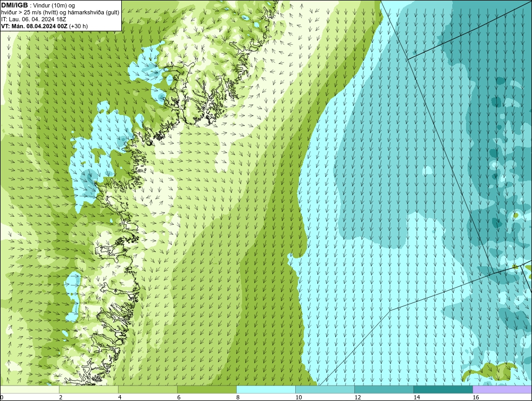Click the 'hviður > 25 m/s' description line
The image size is (532, 401).
(60, 13)
